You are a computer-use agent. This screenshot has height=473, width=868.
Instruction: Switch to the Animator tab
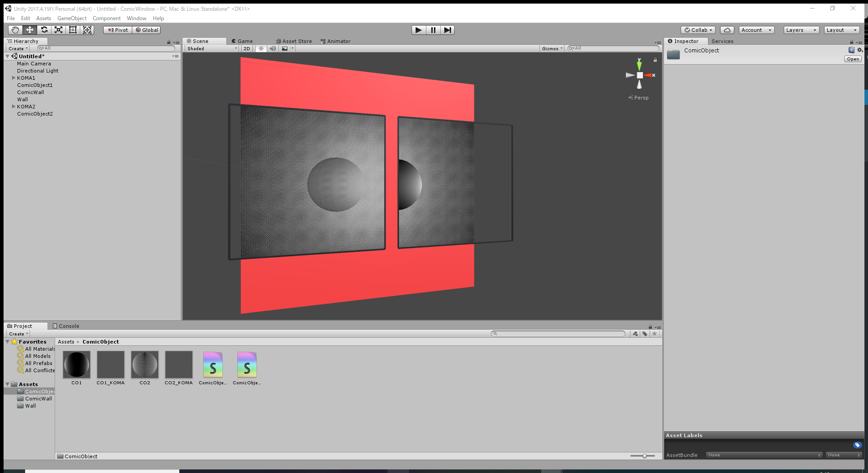click(335, 41)
